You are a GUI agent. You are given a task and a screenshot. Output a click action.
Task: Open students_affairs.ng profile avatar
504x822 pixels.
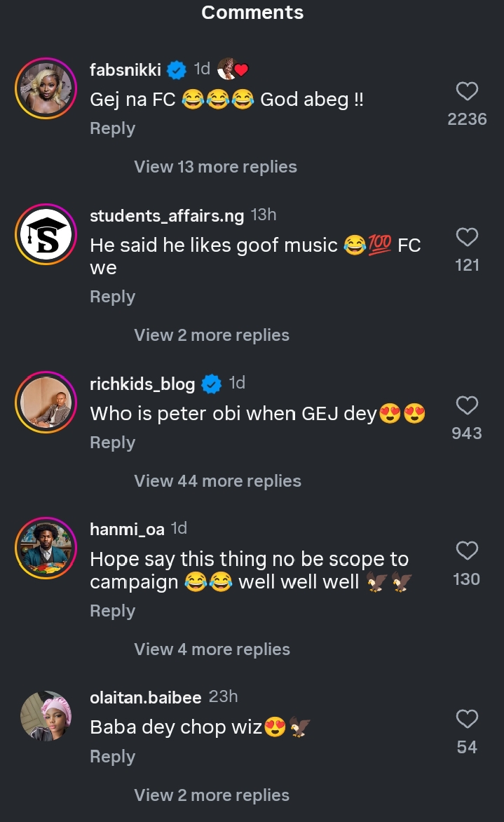click(x=46, y=235)
